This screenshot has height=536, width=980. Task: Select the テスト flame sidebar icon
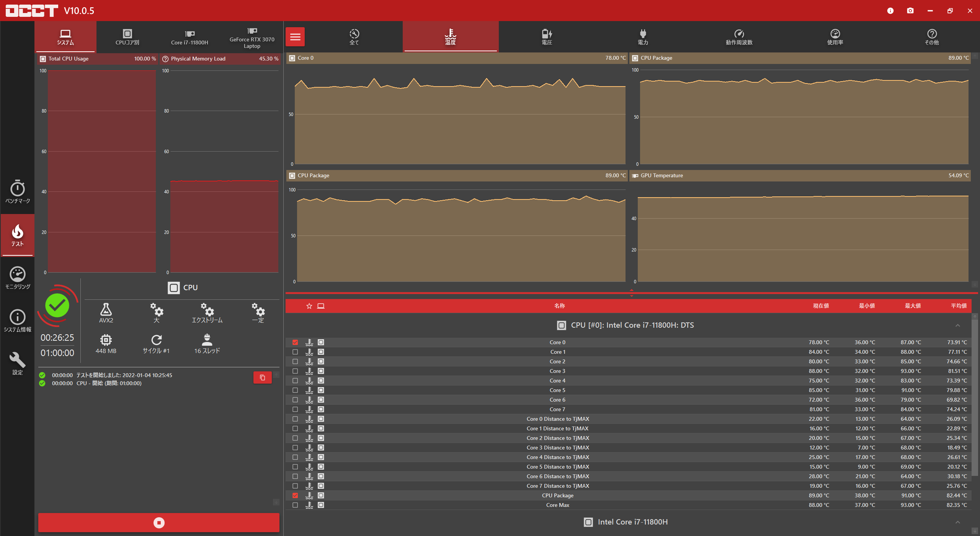click(18, 235)
